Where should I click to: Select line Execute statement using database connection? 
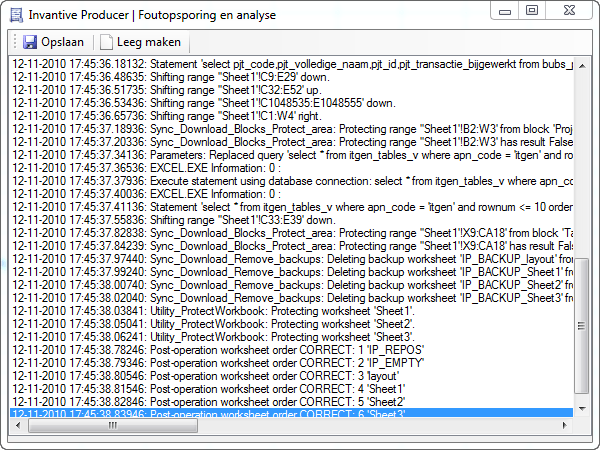click(292, 181)
